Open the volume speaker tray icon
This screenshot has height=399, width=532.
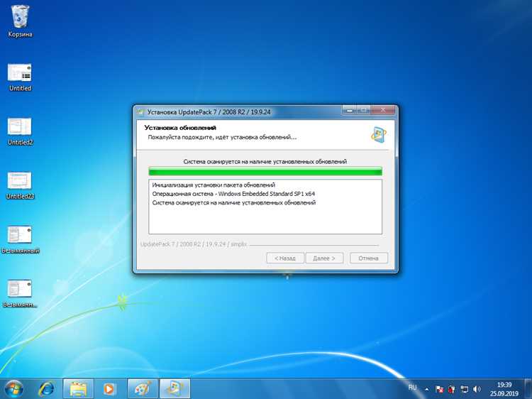pos(477,389)
